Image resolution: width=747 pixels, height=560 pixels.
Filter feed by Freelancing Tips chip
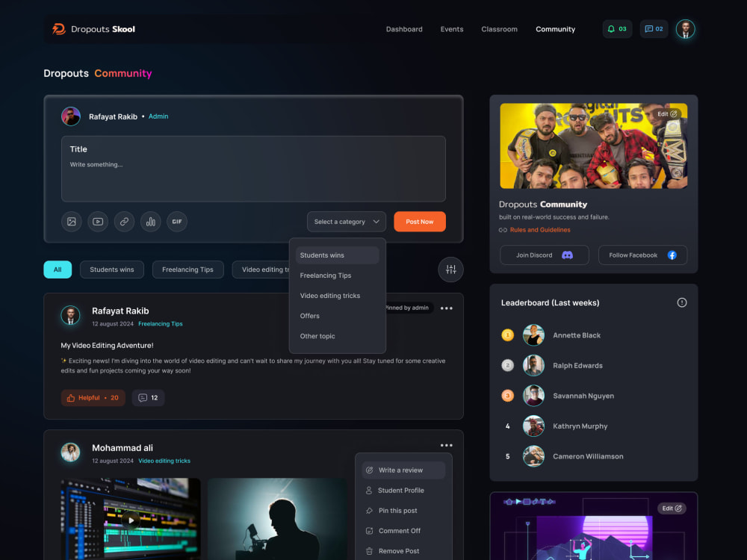tap(187, 270)
